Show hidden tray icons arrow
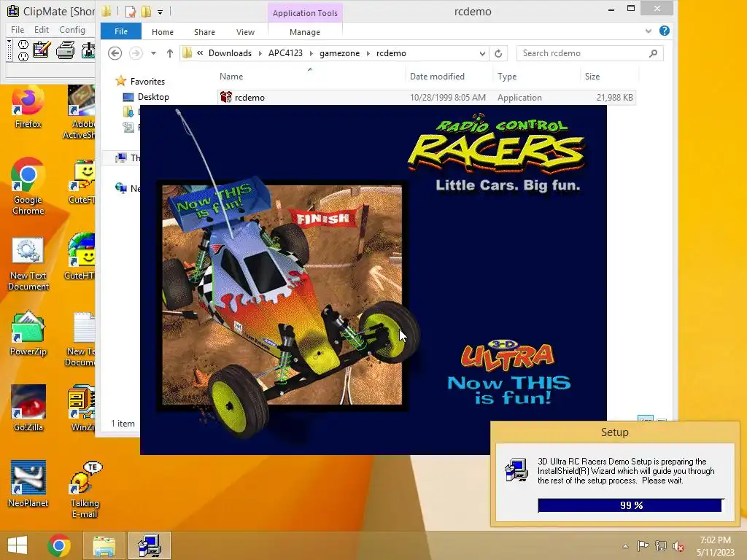The image size is (747, 560). pyautogui.click(x=625, y=545)
